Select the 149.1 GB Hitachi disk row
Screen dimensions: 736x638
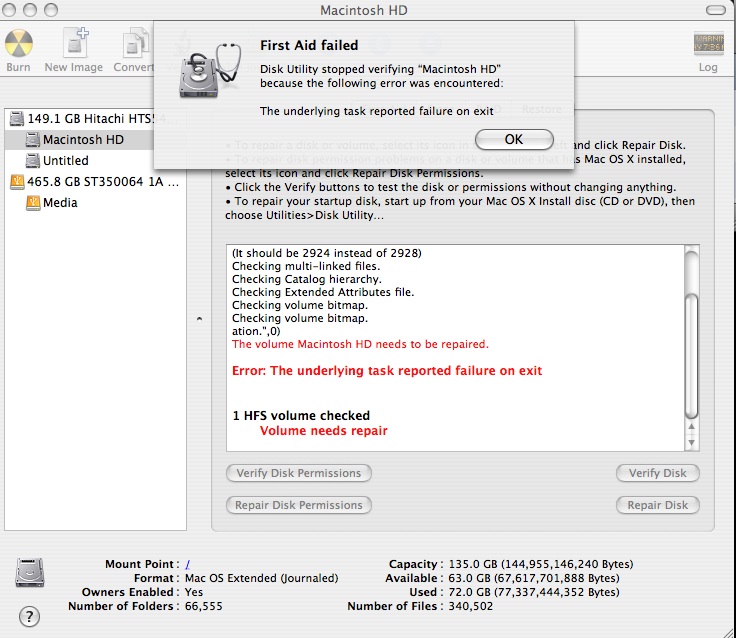point(95,118)
